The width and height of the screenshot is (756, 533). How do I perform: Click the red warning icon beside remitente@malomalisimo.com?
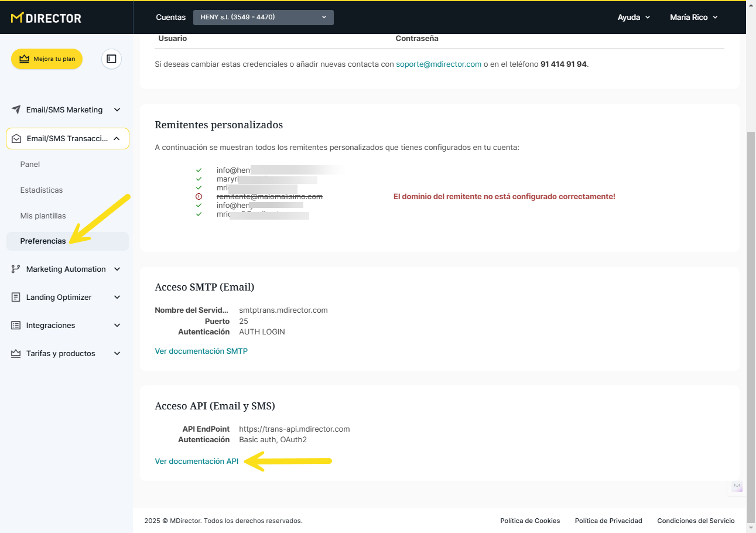tap(199, 197)
